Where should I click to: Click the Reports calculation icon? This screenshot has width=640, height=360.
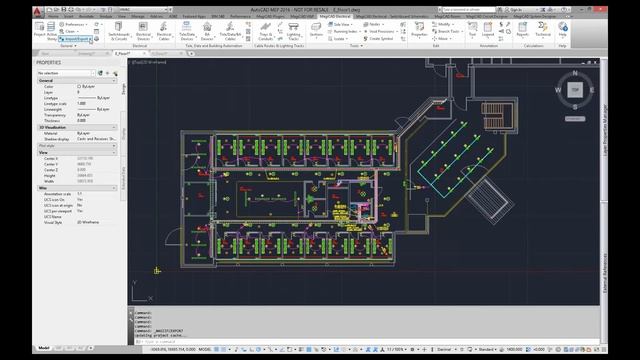[x=522, y=30]
